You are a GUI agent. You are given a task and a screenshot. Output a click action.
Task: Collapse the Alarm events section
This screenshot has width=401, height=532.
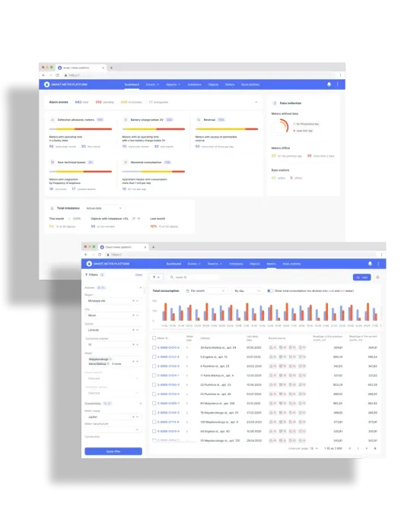tap(256, 102)
